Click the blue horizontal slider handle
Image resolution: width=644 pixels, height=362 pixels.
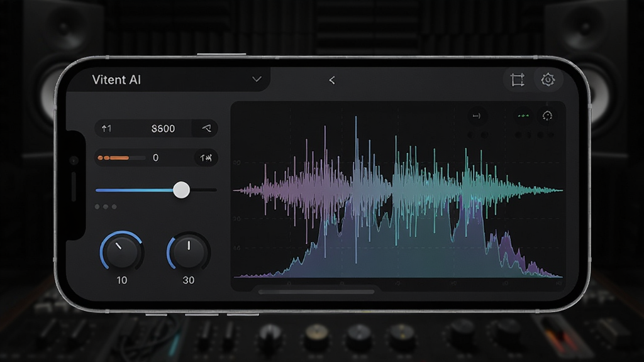pos(181,190)
